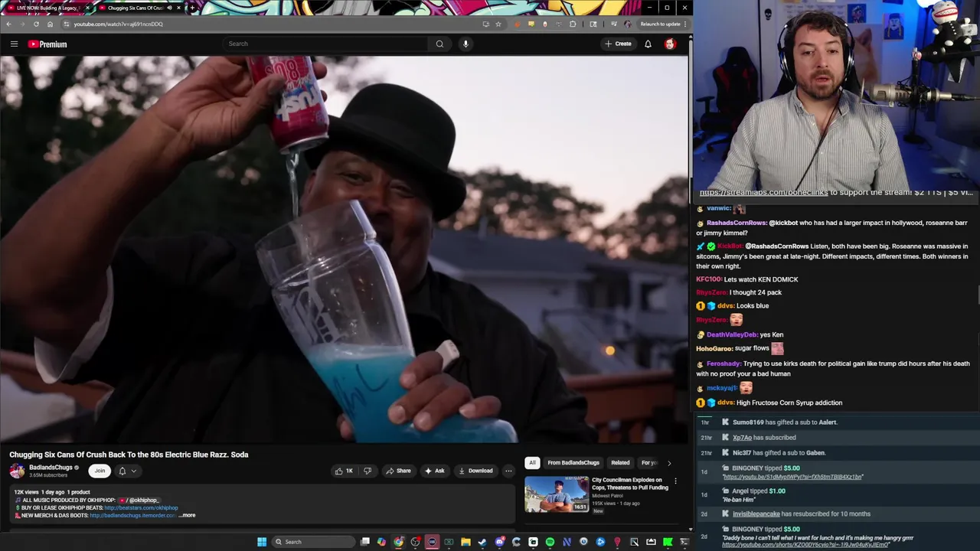Image resolution: width=980 pixels, height=551 pixels.
Task: Open the browser extensions puzzle icon
Action: 573,24
